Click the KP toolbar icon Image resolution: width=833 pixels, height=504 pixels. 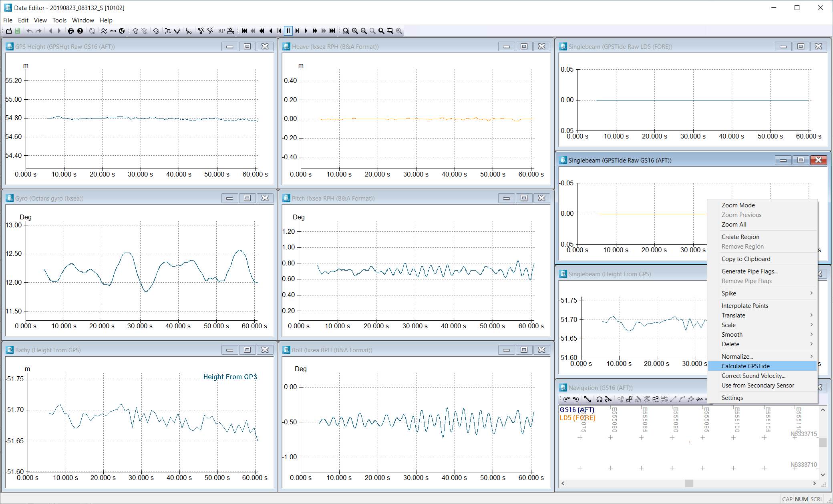(221, 31)
